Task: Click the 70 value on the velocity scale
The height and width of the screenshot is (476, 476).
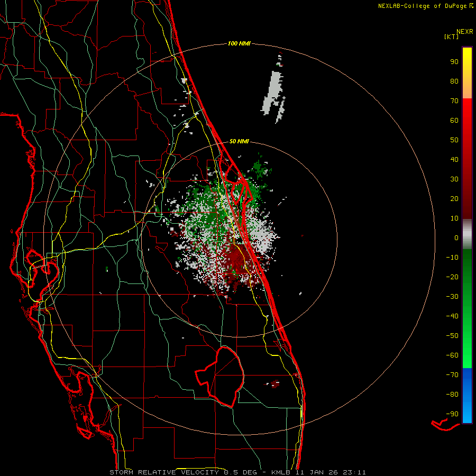Action: coord(454,101)
